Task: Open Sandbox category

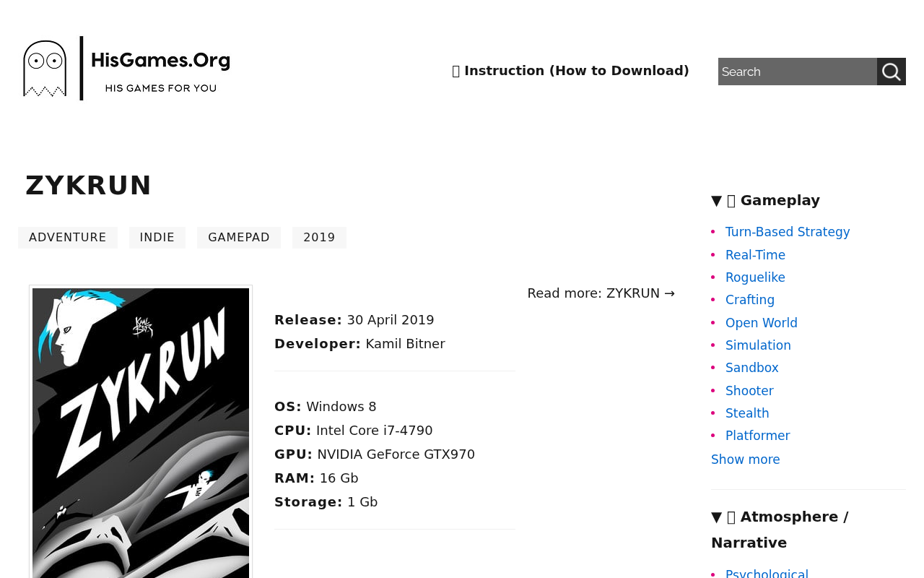Action: pyautogui.click(x=752, y=368)
